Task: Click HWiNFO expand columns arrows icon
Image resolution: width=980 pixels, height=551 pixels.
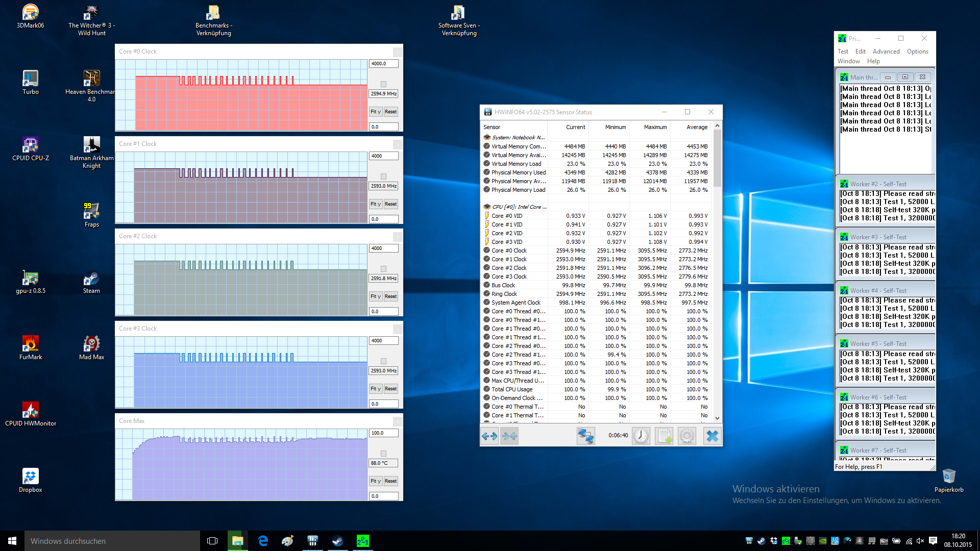Action: (489, 436)
